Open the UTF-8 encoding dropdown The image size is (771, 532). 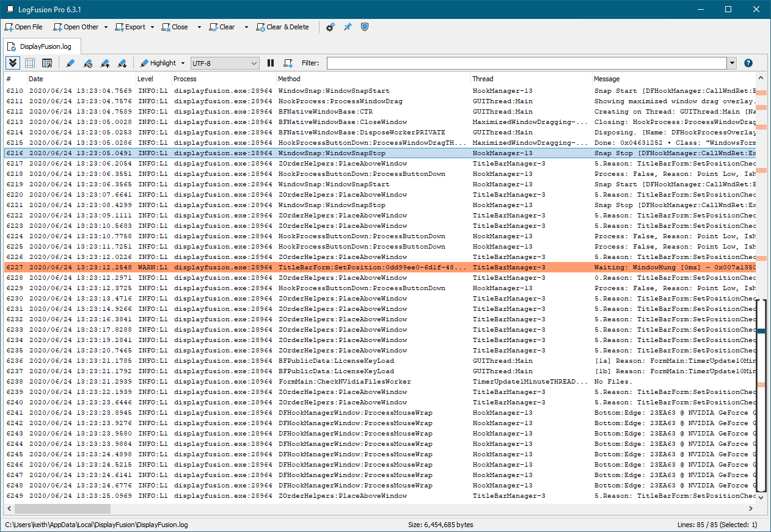[x=225, y=63]
